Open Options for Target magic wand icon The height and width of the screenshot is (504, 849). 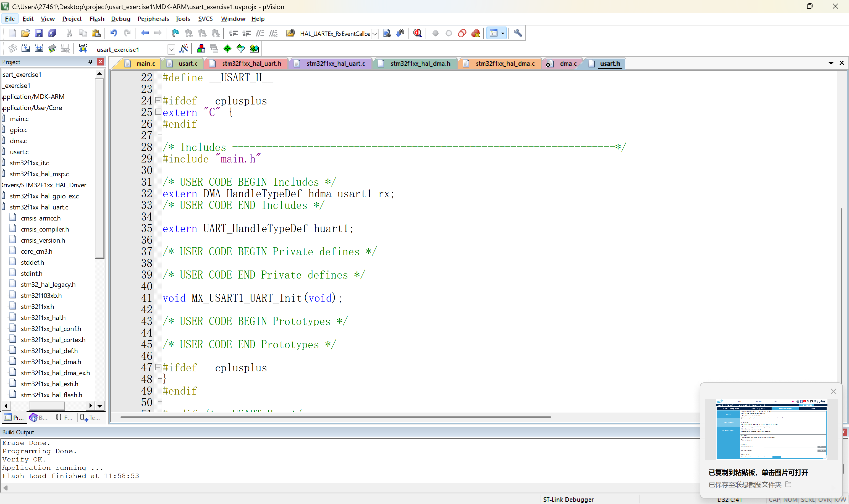pyautogui.click(x=184, y=49)
